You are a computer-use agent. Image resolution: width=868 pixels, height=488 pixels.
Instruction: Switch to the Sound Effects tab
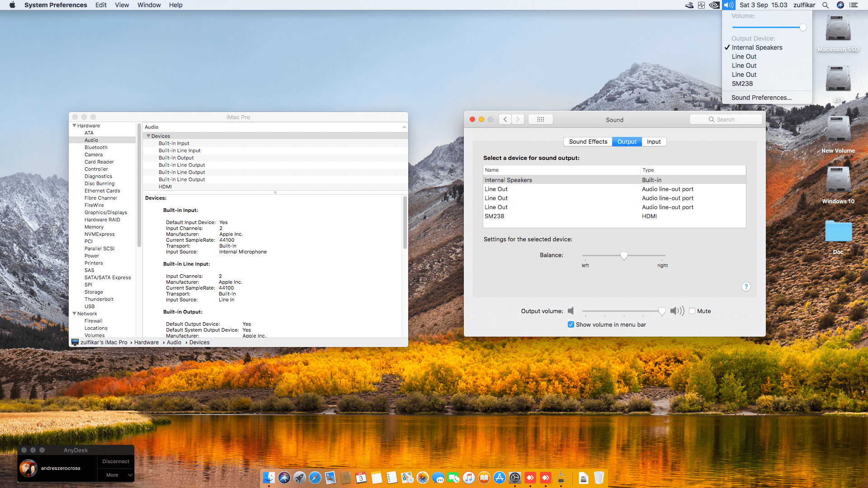[x=588, y=141]
